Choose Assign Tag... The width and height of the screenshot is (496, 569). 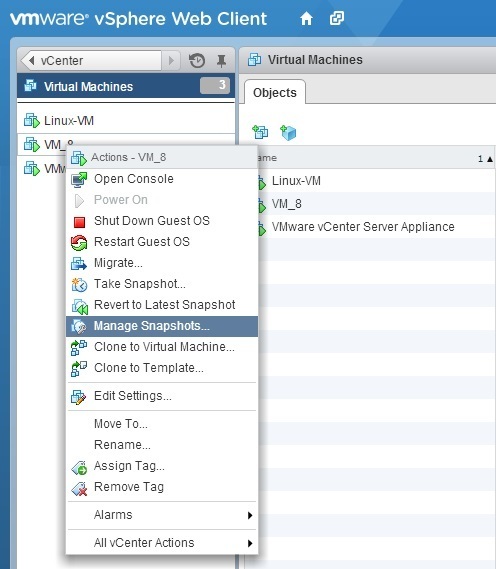pos(162,466)
